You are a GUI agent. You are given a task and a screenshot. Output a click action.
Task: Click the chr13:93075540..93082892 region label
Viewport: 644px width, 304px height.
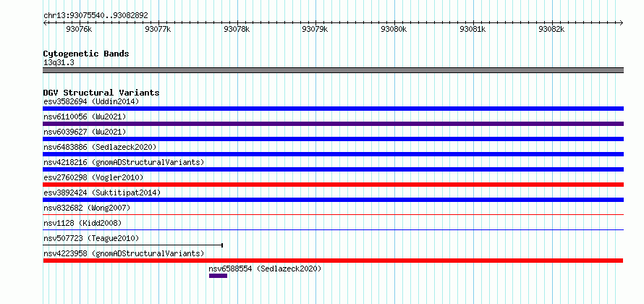[x=96, y=16]
